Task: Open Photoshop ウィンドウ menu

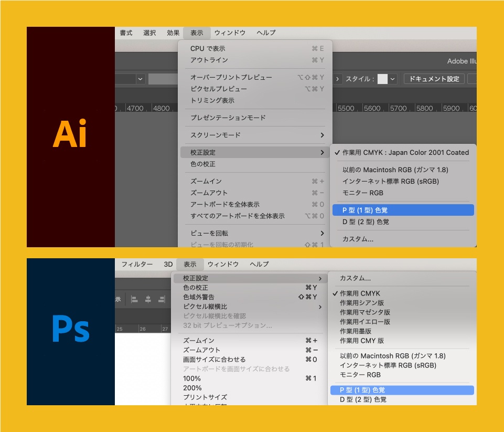Action: [223, 265]
